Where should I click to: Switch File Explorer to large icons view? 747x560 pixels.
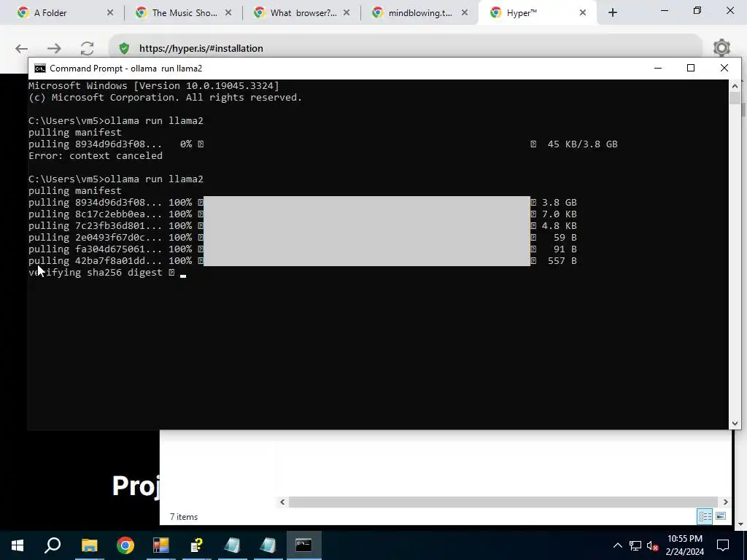click(721, 516)
